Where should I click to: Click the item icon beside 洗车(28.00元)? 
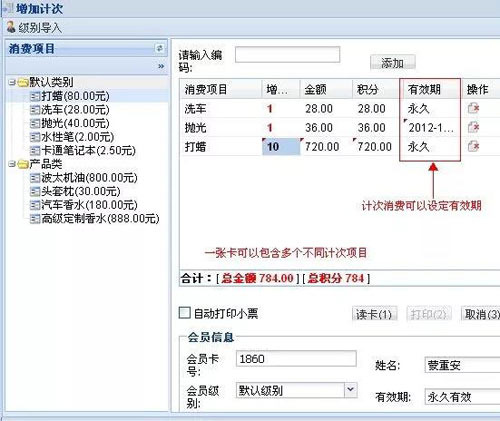35,110
